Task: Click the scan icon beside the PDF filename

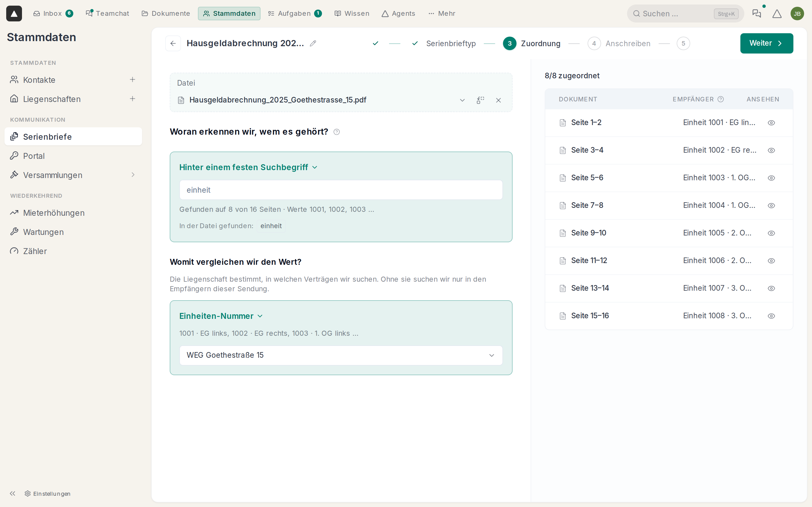Action: coord(480,100)
